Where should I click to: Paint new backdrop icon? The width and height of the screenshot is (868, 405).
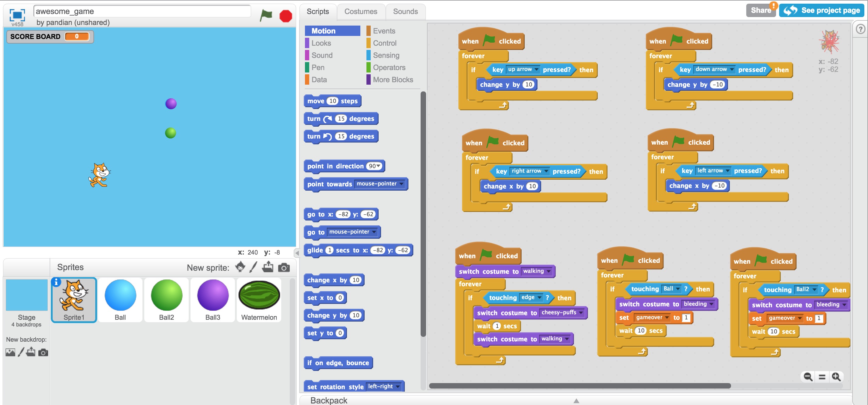(x=21, y=352)
